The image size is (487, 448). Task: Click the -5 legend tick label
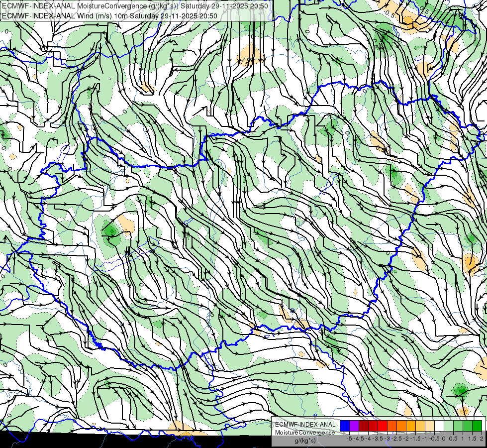349,439
